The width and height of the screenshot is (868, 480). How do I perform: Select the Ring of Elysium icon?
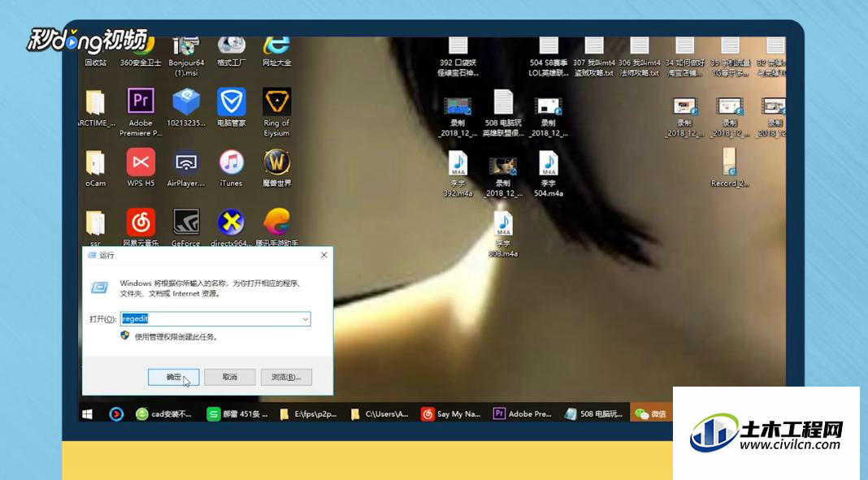point(276,112)
